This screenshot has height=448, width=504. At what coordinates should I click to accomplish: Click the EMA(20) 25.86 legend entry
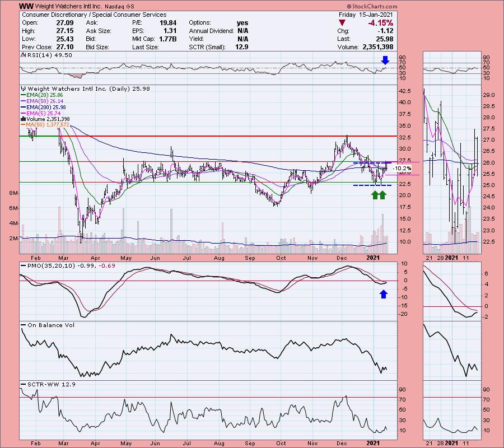pyautogui.click(x=45, y=95)
